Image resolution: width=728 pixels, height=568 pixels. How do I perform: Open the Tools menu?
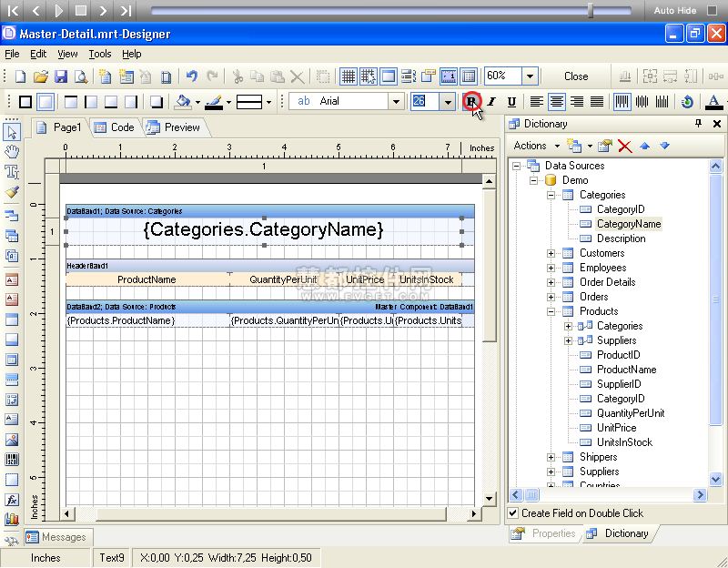click(x=100, y=54)
